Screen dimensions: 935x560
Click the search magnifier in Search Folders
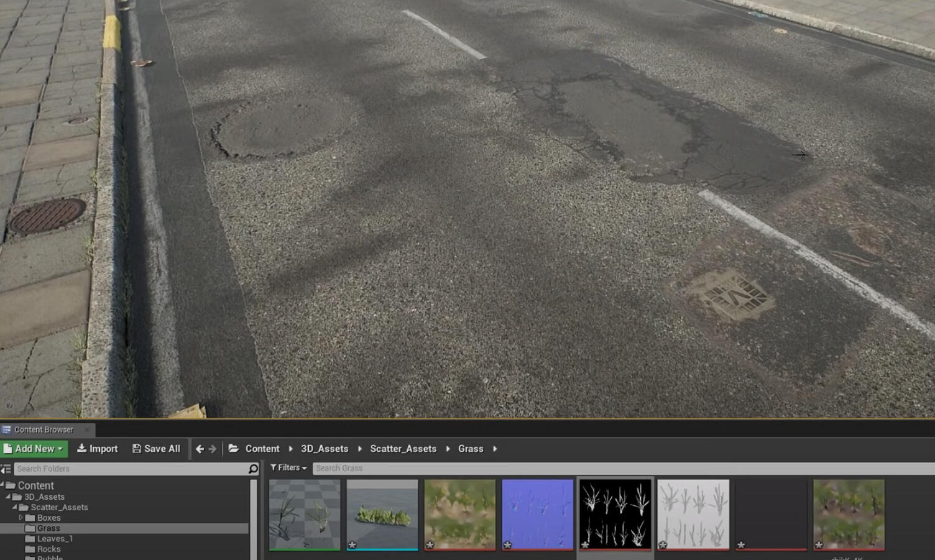(253, 469)
